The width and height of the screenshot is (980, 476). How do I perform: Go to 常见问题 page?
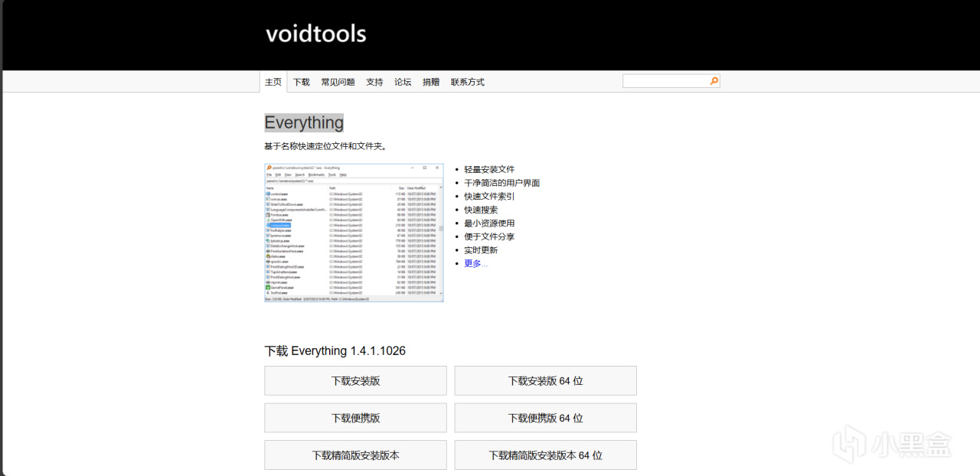coord(338,82)
